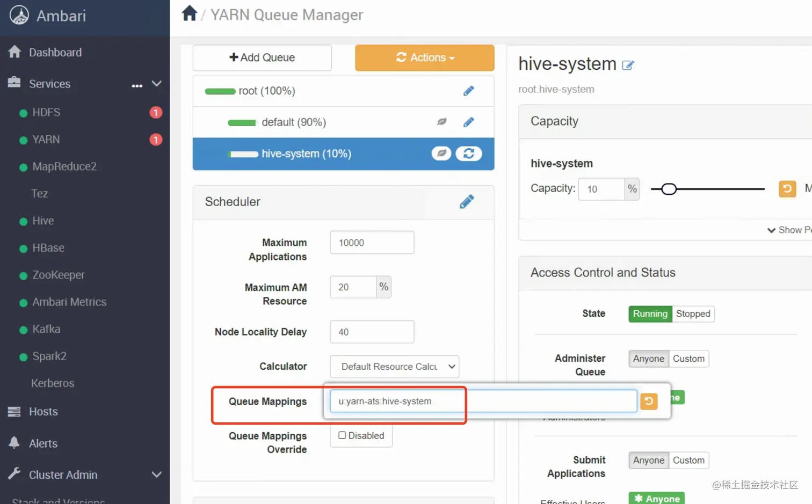Image resolution: width=812 pixels, height=504 pixels.
Task: Select root (100%) queue
Action: (x=267, y=91)
